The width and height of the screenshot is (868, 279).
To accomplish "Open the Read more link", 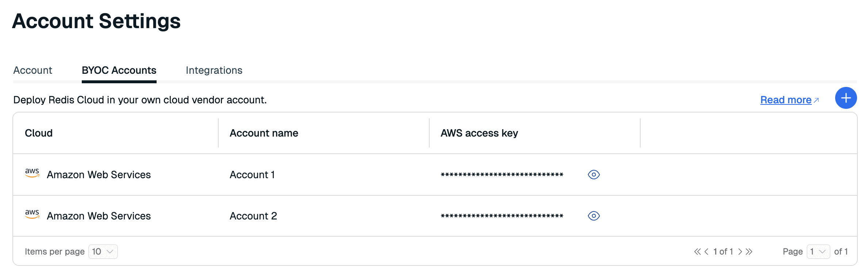I will [x=786, y=100].
